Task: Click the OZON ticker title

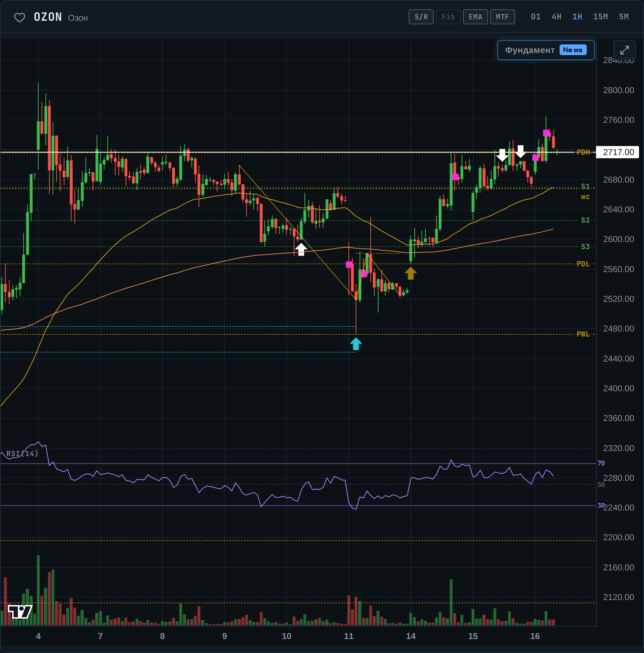Action: pos(48,17)
